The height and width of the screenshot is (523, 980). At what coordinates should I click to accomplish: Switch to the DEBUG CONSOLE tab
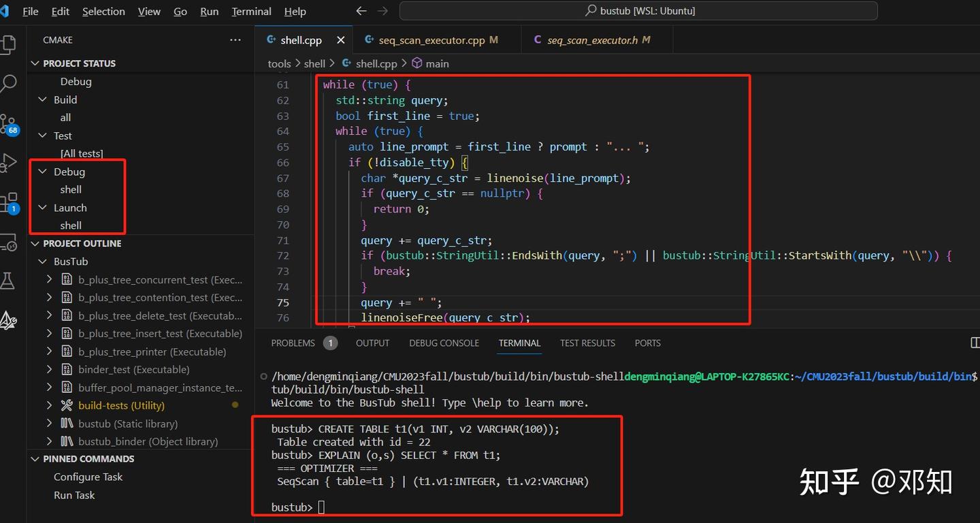(444, 343)
